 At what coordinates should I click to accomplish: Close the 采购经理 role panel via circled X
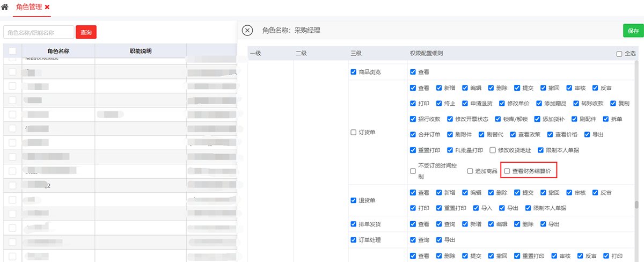[247, 31]
